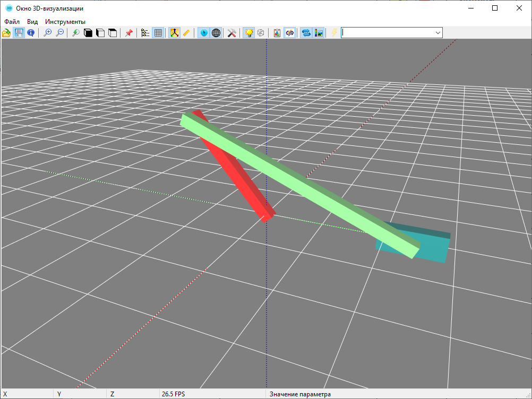Click the color gradient image icon
Screen dimensions: 532x399
319,33
